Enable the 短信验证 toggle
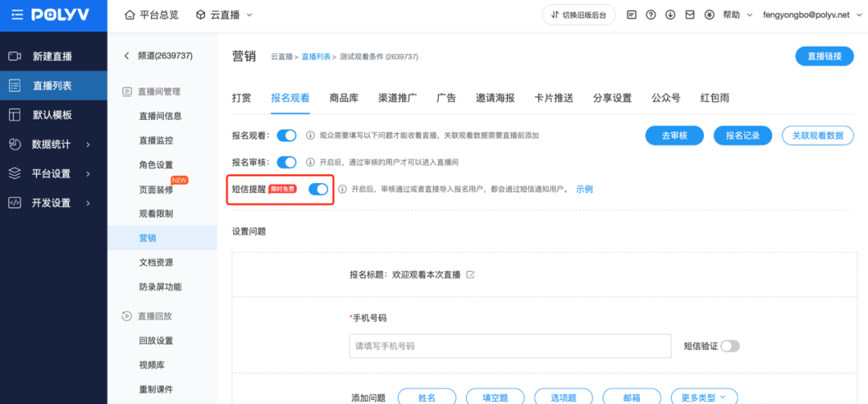 [729, 346]
